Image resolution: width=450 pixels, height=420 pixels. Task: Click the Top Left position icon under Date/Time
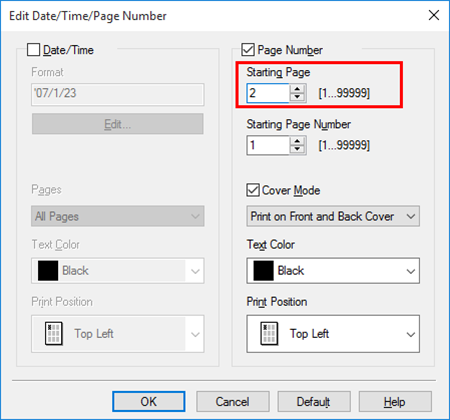54,333
